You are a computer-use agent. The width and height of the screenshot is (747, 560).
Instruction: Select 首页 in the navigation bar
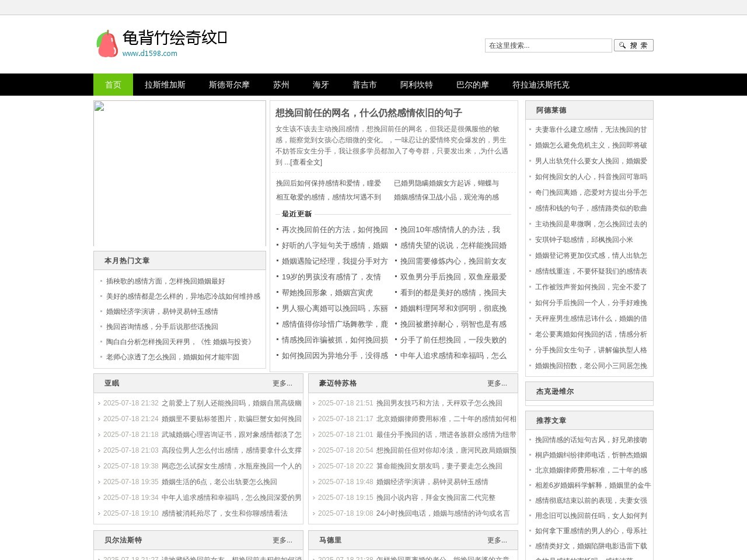pyautogui.click(x=113, y=85)
